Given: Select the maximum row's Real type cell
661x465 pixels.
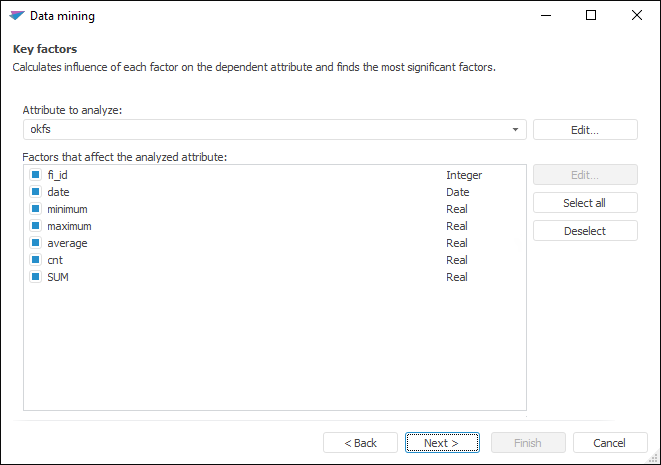Looking at the screenshot, I should coord(457,226).
